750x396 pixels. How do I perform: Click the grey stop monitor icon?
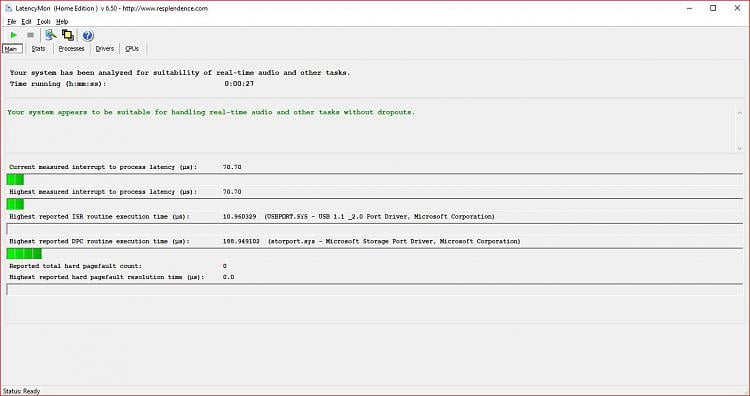click(30, 35)
